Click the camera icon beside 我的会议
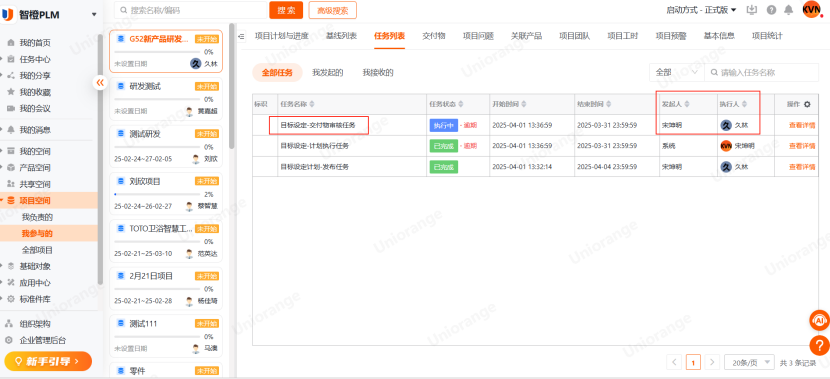 [11, 108]
